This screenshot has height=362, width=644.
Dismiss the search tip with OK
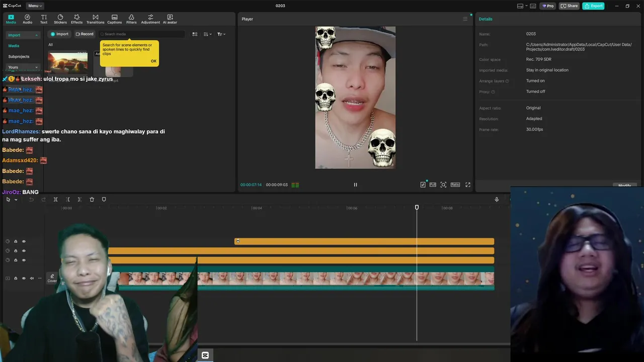coord(153,61)
